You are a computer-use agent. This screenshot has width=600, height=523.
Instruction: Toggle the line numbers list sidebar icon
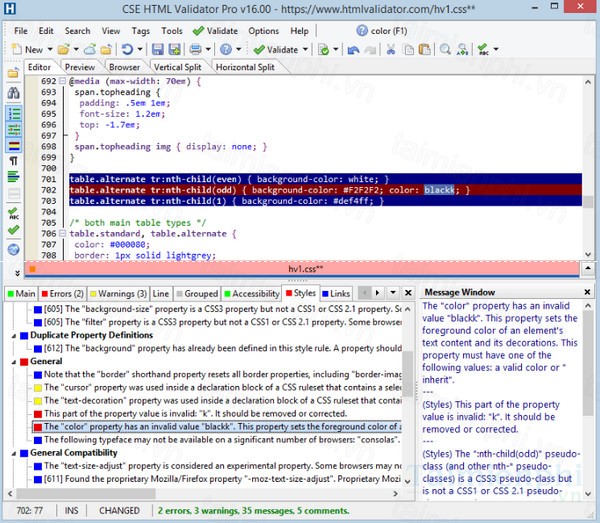point(14,114)
